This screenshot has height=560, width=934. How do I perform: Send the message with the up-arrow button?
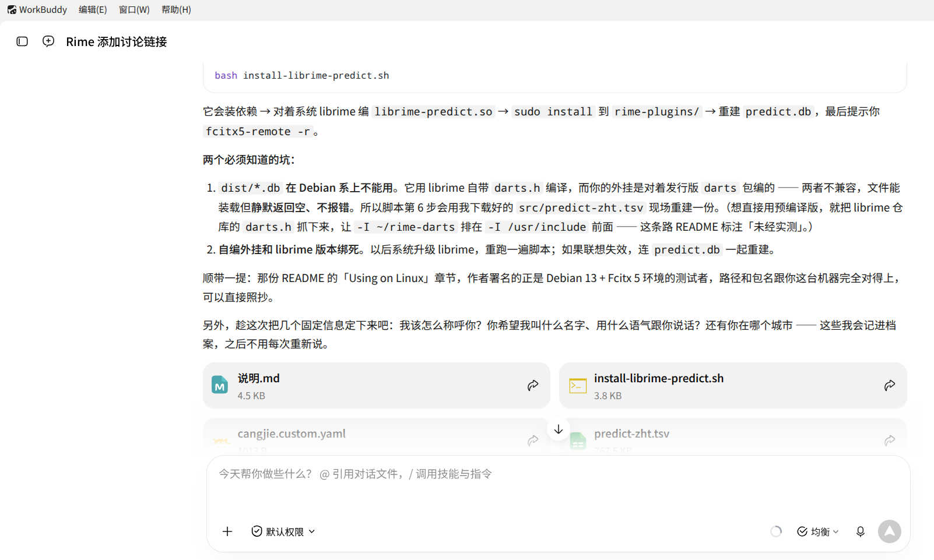[x=890, y=531]
